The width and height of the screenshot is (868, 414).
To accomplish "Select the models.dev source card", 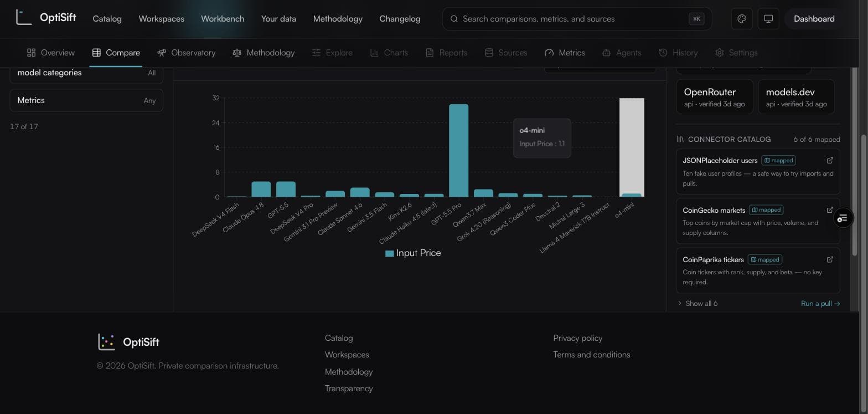I will (x=796, y=96).
